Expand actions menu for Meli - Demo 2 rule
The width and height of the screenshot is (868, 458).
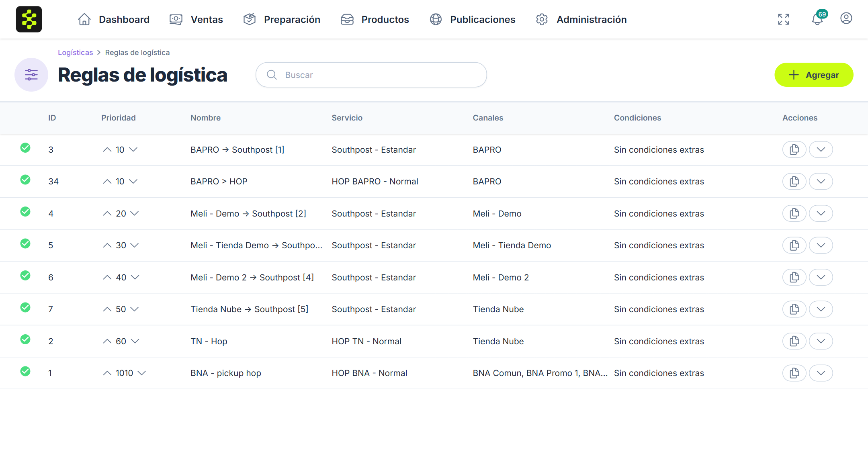click(821, 277)
